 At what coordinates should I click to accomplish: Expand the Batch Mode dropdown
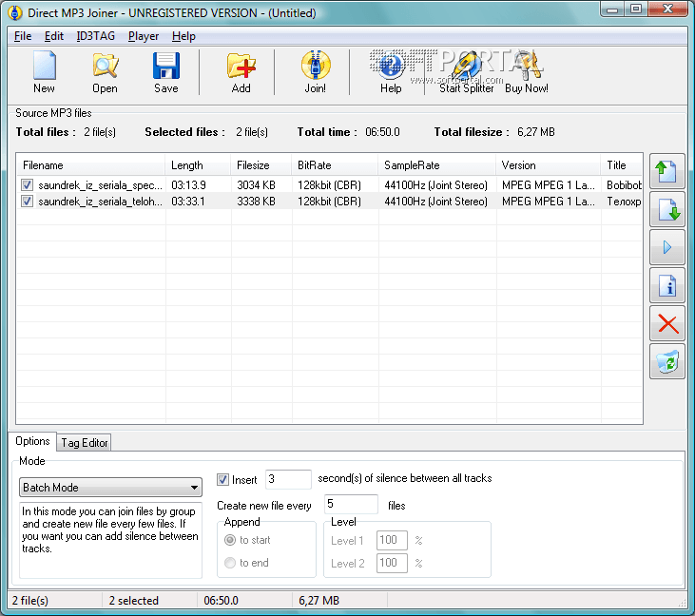[x=194, y=488]
